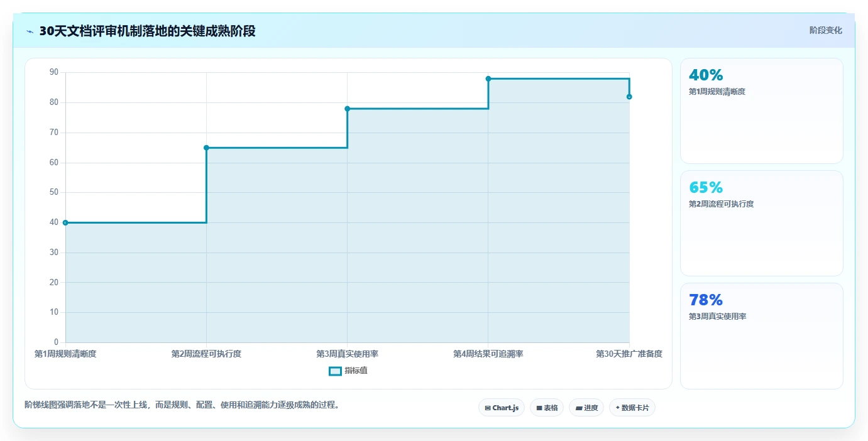
Task: Click x-axis label 第3周真实使用率
Action: point(347,354)
